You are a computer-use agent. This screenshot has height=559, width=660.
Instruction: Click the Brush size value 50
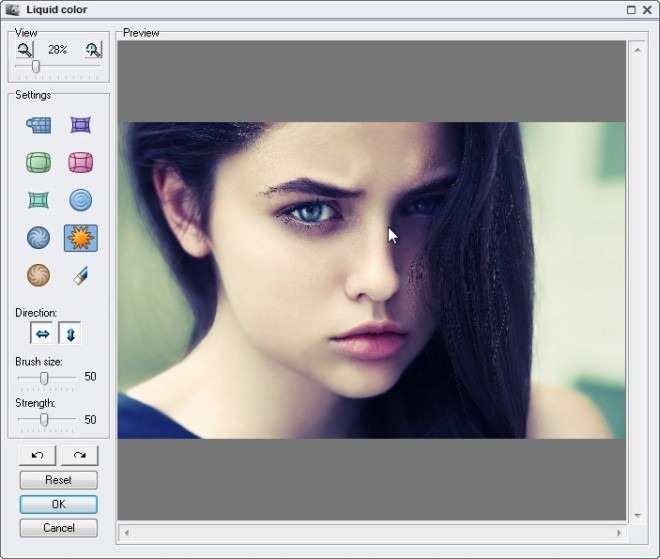(90, 376)
